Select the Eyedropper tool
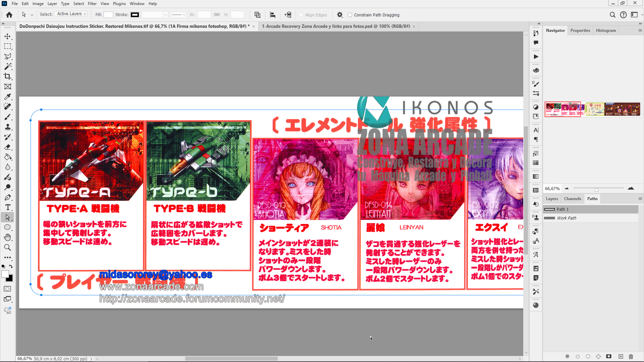 (7, 97)
